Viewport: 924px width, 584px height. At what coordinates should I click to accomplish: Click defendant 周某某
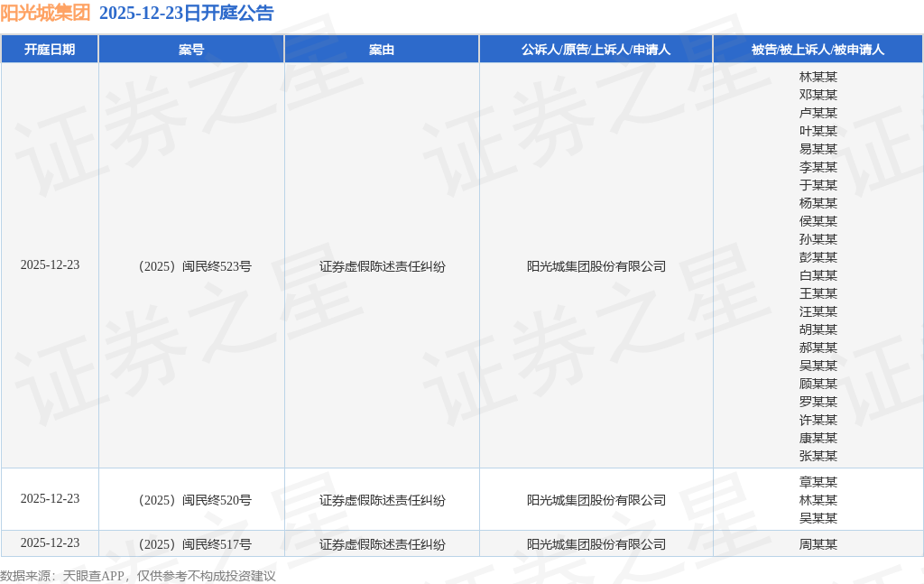(818, 544)
